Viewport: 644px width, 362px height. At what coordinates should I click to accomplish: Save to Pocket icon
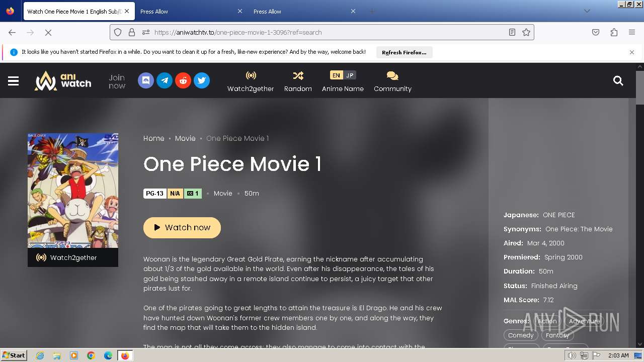tap(596, 32)
